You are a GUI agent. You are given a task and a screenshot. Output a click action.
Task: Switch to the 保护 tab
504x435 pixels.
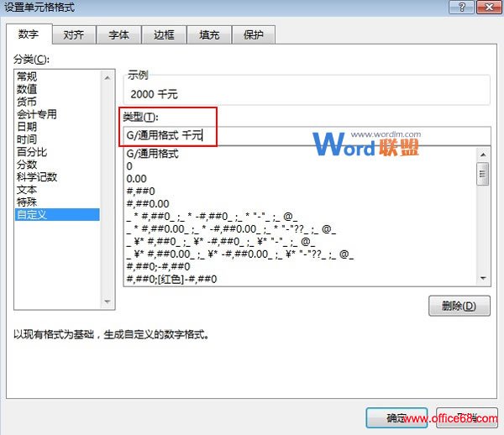[x=254, y=34]
